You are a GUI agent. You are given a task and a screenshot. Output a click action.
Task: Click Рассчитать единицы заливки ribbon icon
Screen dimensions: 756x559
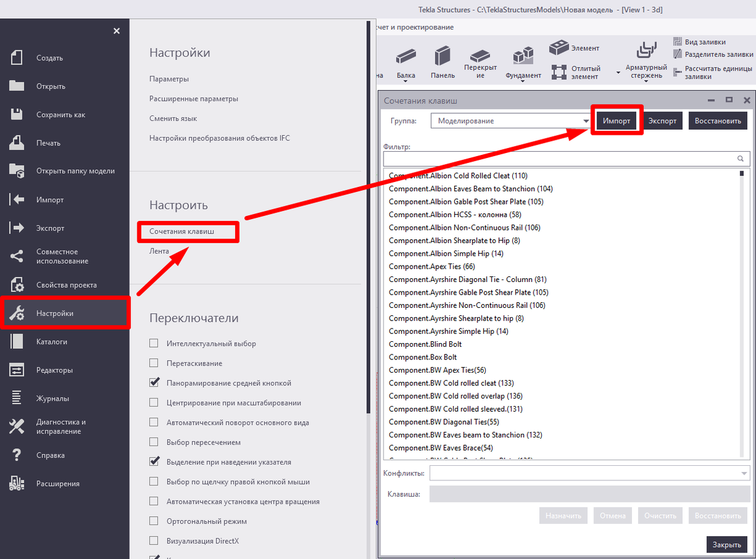pyautogui.click(x=677, y=72)
